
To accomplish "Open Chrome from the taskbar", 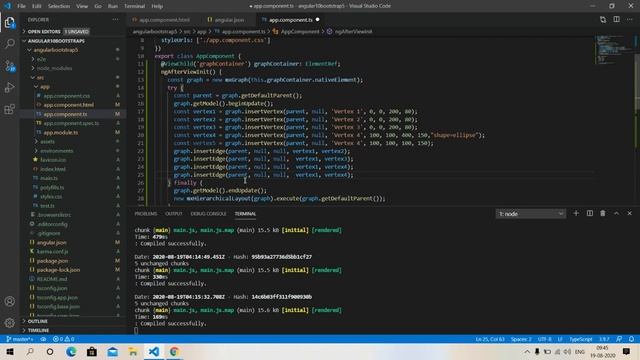I will coord(174,351).
